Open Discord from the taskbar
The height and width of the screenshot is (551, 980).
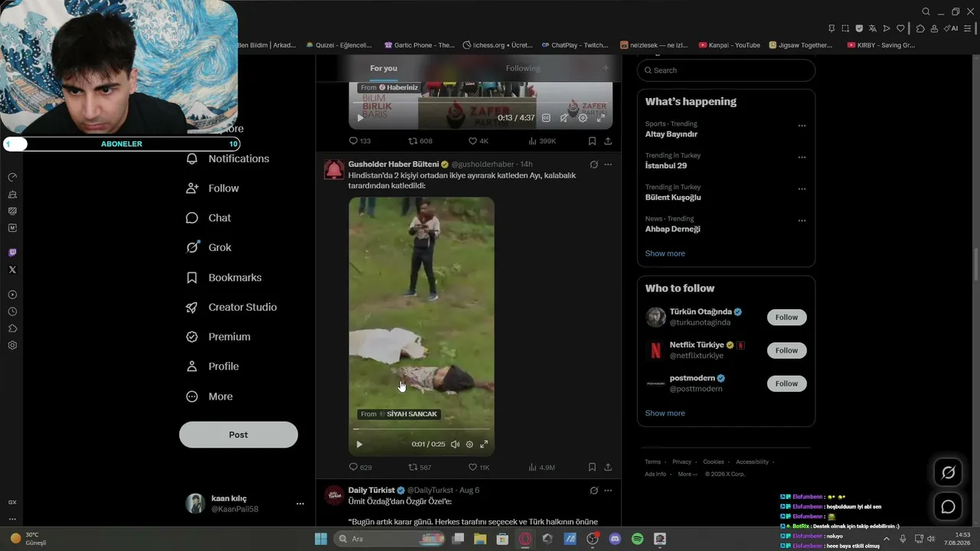tap(615, 539)
